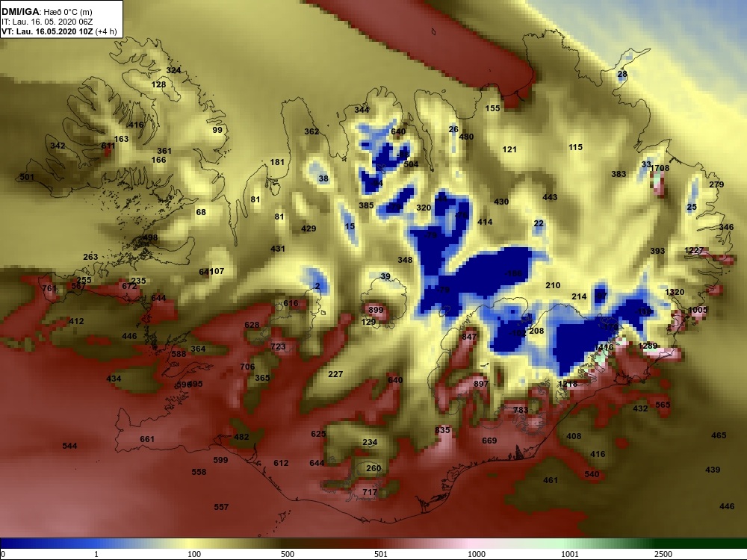This screenshot has width=747, height=560.
Task: Click the map value '166'
Action: pos(158,160)
